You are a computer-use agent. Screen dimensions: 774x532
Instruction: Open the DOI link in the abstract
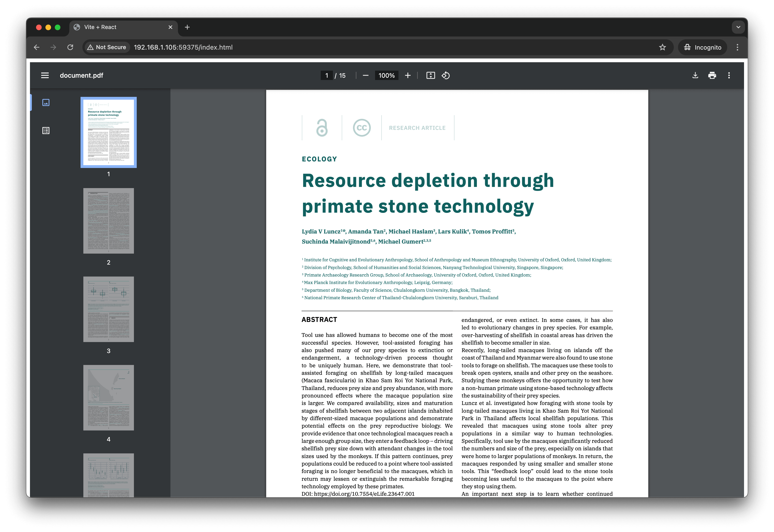[364, 494]
